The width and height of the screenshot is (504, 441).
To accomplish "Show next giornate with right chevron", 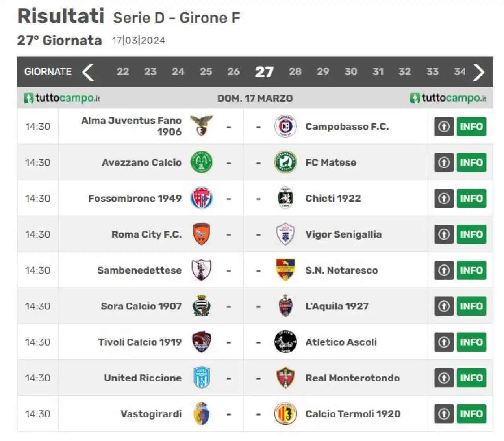I will [x=479, y=72].
